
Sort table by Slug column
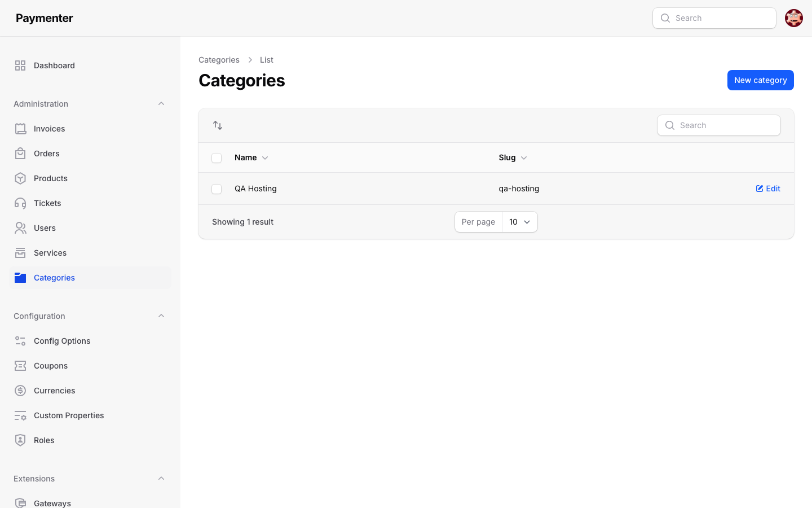(513, 157)
